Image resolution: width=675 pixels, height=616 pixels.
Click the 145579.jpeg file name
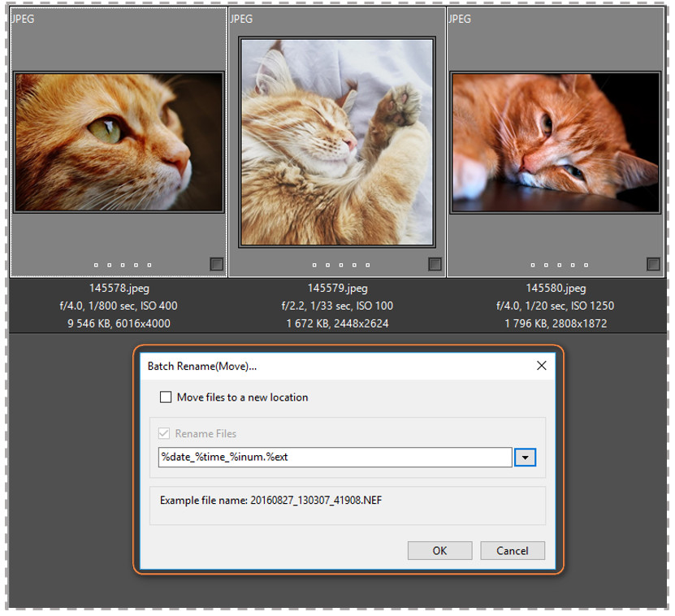[x=338, y=288]
